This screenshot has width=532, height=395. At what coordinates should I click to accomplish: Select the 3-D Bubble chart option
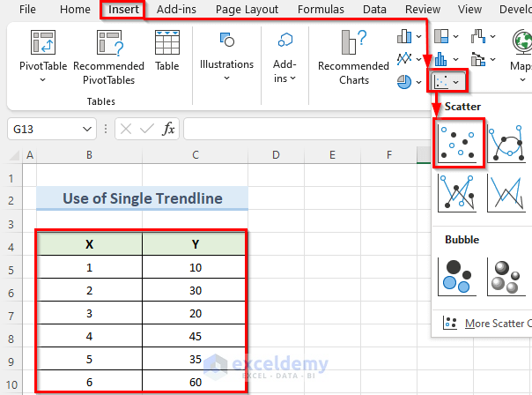coord(506,277)
